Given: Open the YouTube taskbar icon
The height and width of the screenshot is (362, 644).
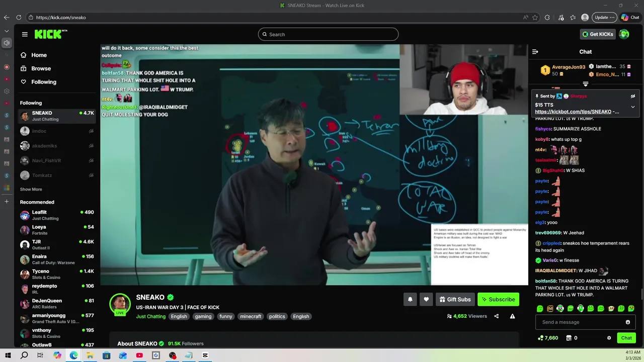Looking at the screenshot, I should click(x=139, y=355).
